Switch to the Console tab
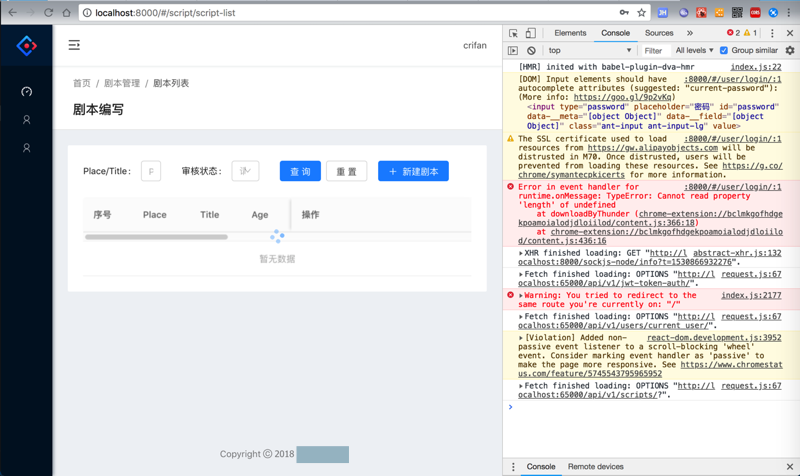Screen dimensions: 800x476 615,33
